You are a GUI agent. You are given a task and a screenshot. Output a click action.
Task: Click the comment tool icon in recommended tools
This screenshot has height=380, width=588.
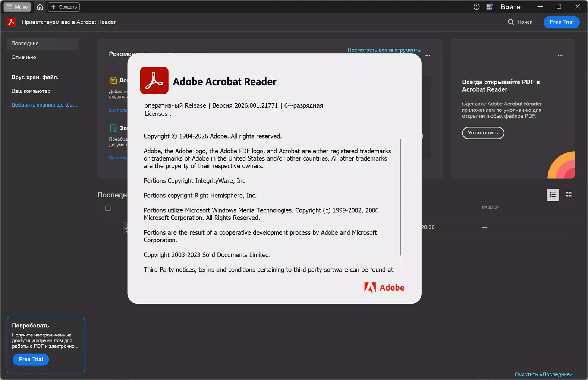coord(113,80)
